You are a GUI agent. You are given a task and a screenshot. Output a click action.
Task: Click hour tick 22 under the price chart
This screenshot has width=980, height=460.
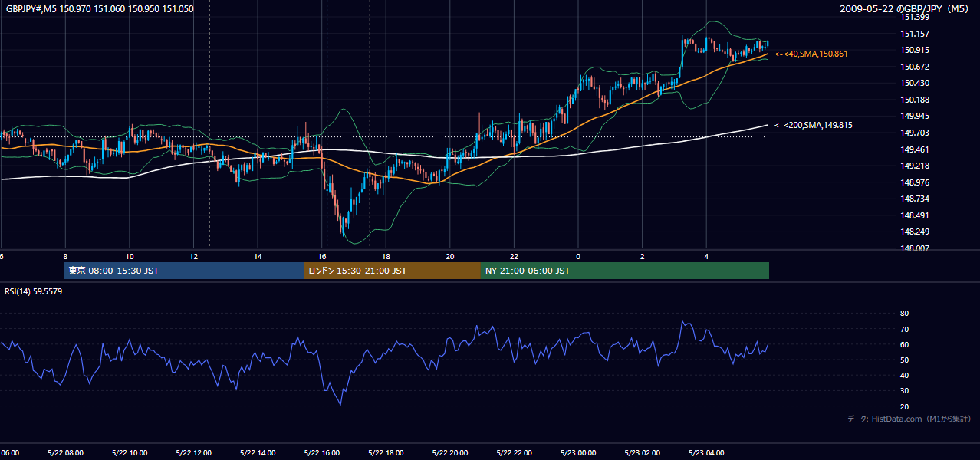pos(514,256)
